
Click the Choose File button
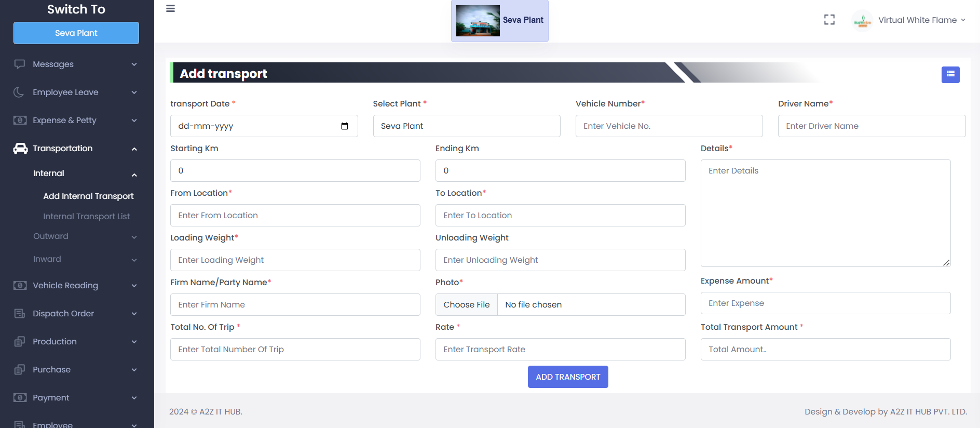[466, 305]
